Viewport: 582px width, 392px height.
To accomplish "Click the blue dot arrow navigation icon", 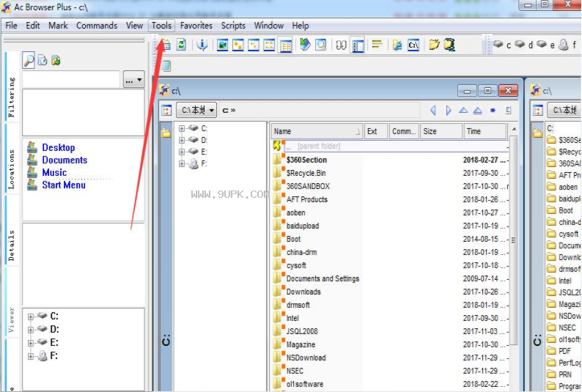I will click(x=493, y=110).
